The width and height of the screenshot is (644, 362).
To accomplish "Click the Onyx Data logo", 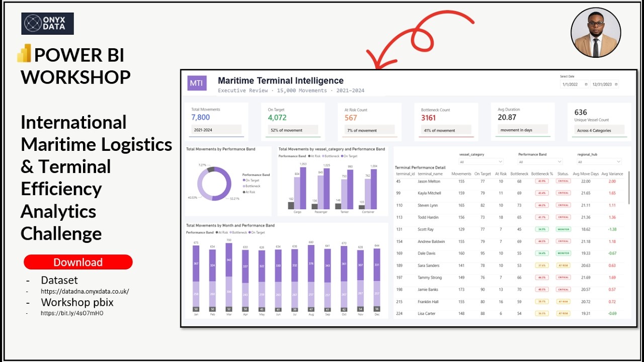I will tap(47, 24).
